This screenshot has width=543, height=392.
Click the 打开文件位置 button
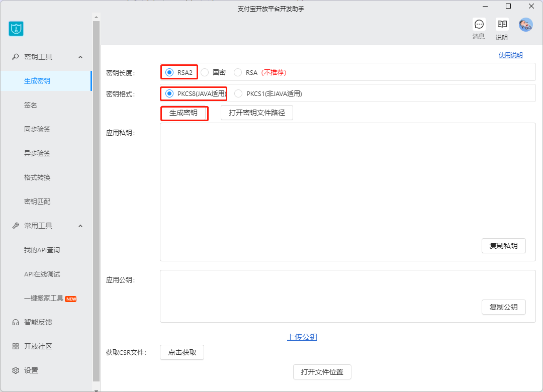click(322, 372)
